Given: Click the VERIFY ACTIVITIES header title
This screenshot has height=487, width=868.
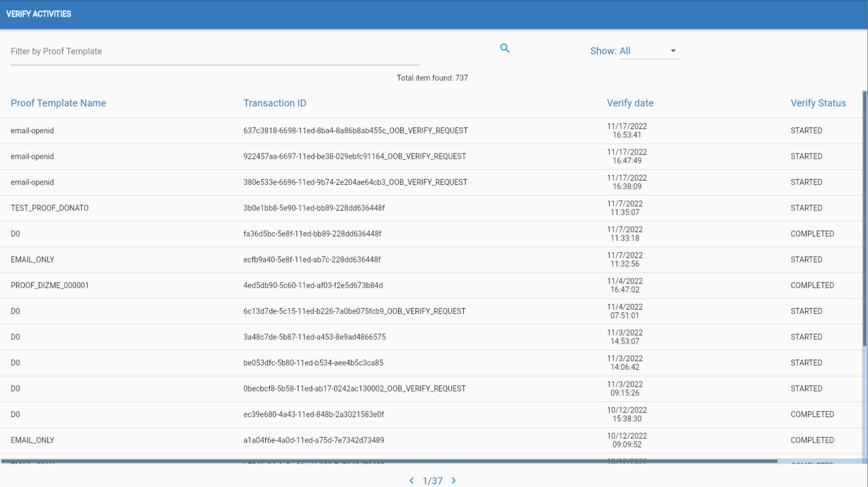Looking at the screenshot, I should (x=39, y=14).
